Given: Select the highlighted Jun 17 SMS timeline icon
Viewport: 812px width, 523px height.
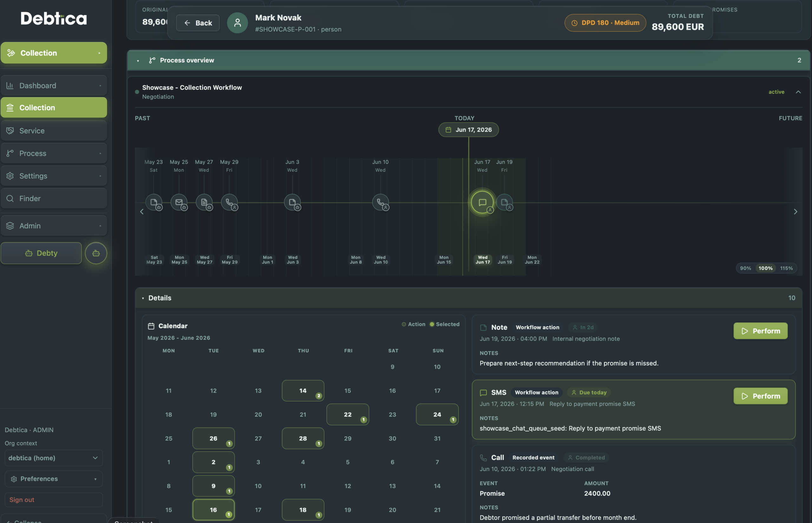Looking at the screenshot, I should 482,202.
